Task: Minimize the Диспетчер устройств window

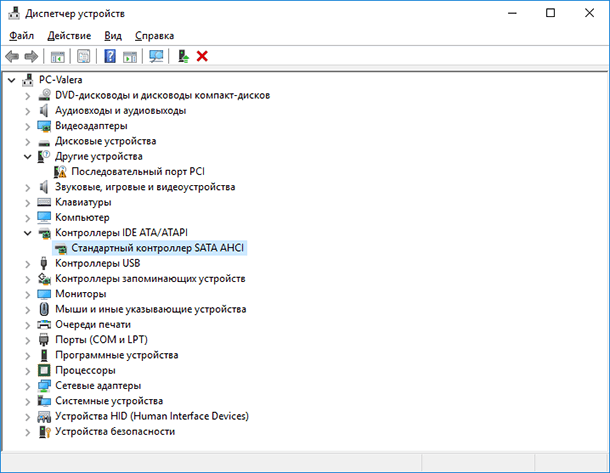Action: [x=512, y=13]
